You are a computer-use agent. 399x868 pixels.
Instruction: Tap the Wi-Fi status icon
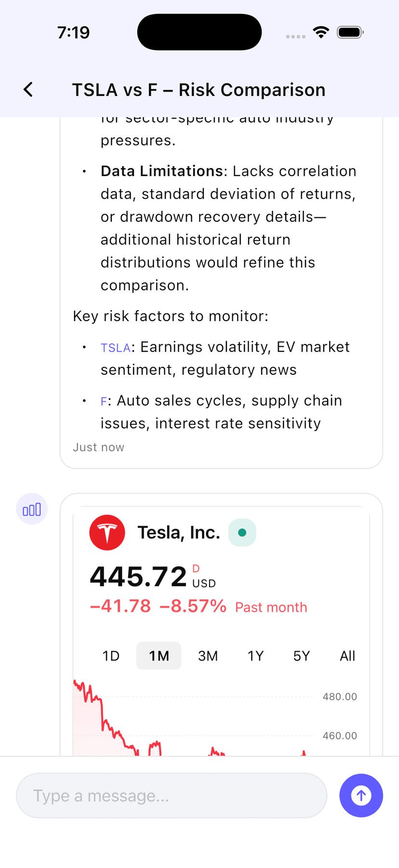coord(321,32)
